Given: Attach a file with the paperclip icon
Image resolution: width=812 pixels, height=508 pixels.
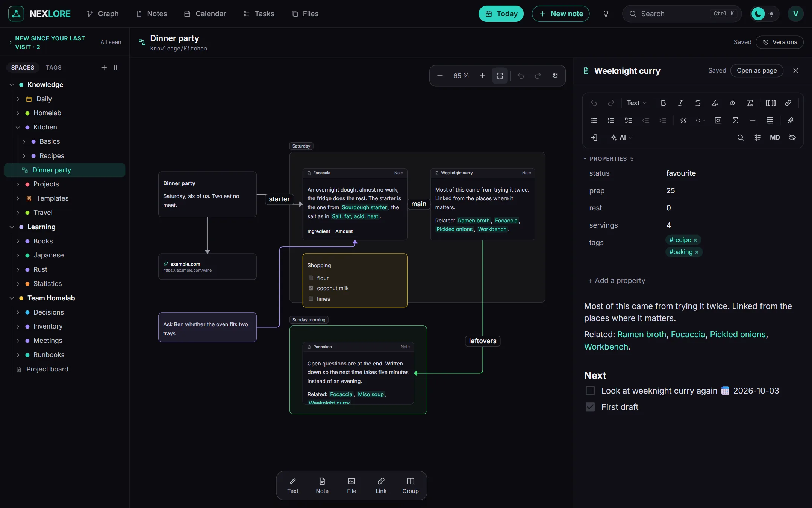Looking at the screenshot, I should [791, 120].
